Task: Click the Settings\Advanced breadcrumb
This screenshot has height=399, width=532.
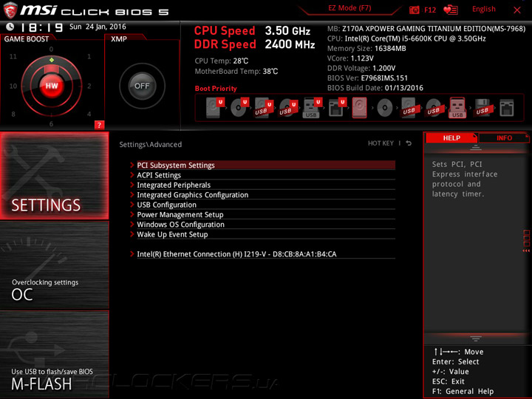Action: 150,144
